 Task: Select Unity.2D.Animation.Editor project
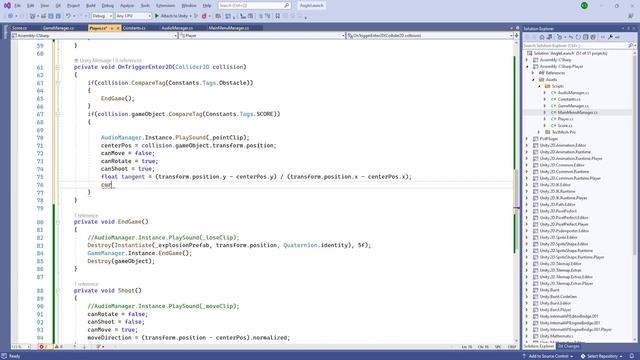coord(562,145)
